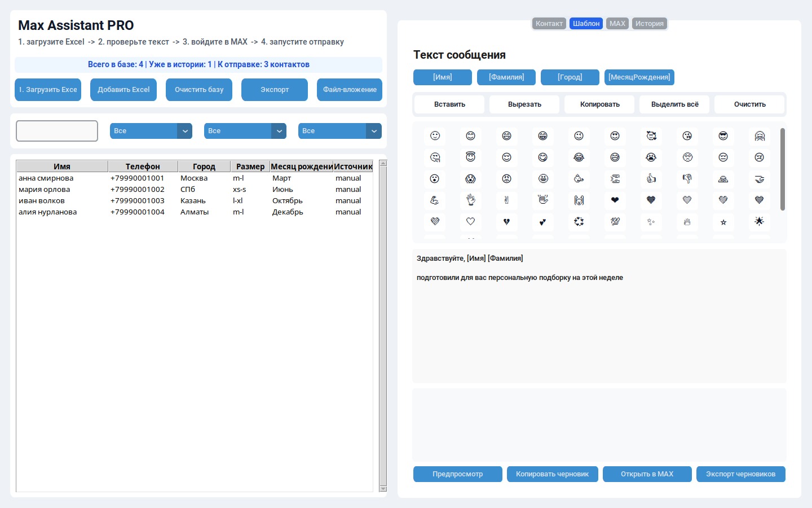Click the Очистить text button
Viewport: 812px width, 508px height.
click(749, 104)
